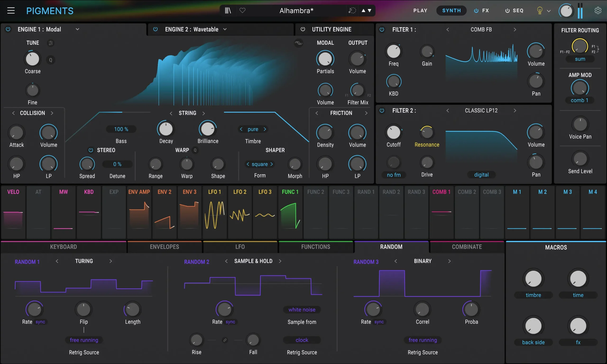
Task: Toggle the Stereo power button
Action: pyautogui.click(x=91, y=150)
